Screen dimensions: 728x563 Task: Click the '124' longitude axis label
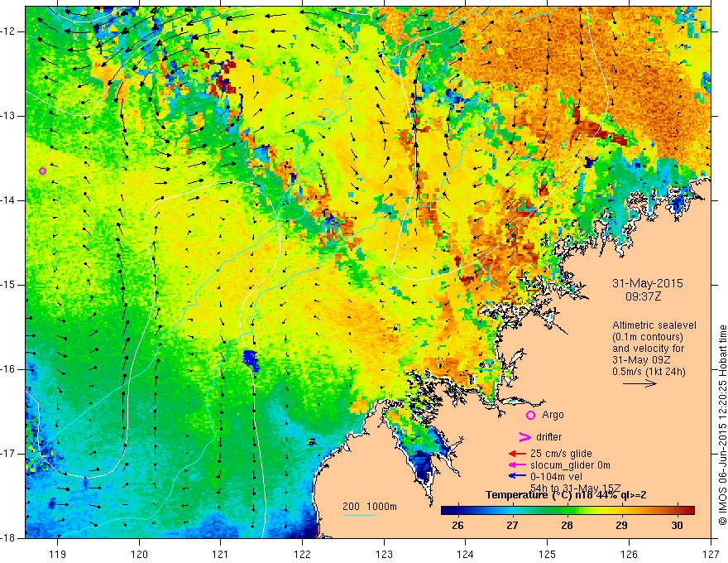[466, 554]
